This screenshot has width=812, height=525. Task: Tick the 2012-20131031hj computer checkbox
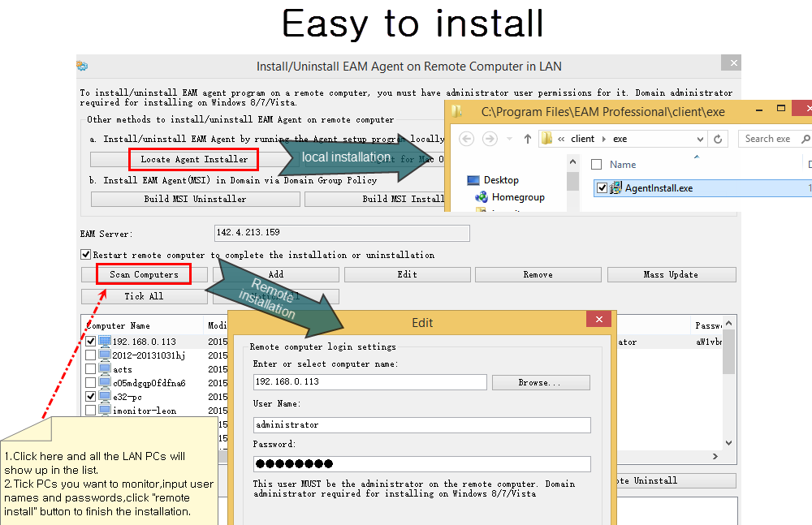[x=91, y=355]
